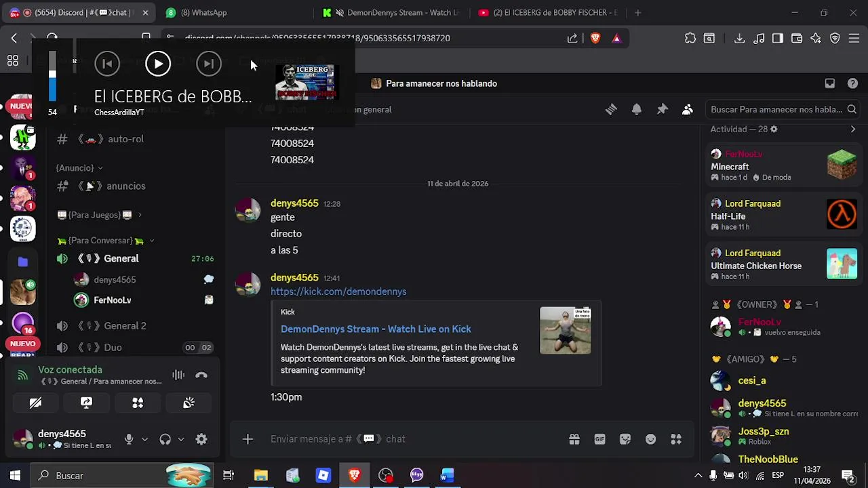Turn on camera in voice panel
This screenshot has width=868, height=488.
pos(35,403)
